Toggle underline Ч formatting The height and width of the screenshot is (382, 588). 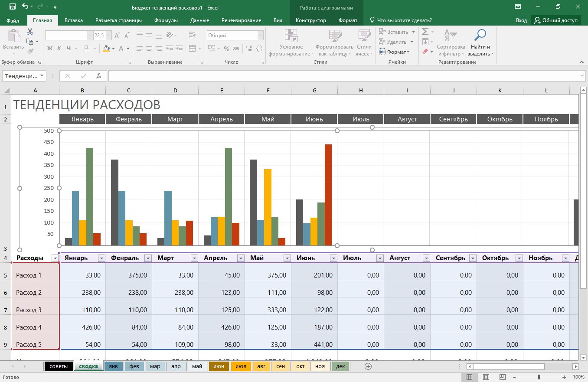(x=69, y=49)
